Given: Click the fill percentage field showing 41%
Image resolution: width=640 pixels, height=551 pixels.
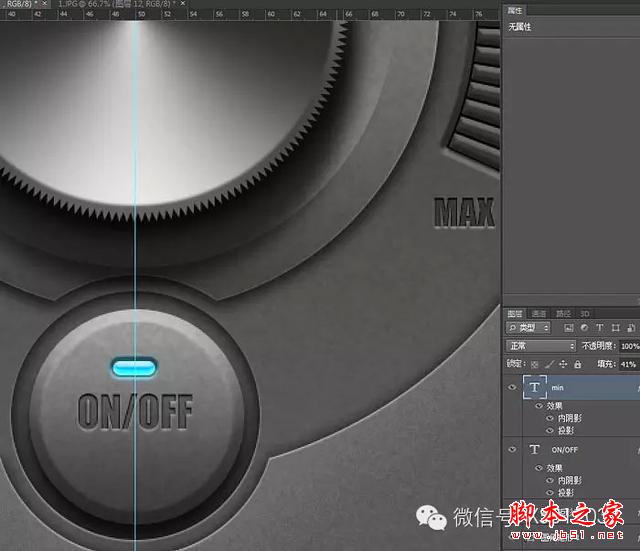Looking at the screenshot, I should (x=629, y=364).
